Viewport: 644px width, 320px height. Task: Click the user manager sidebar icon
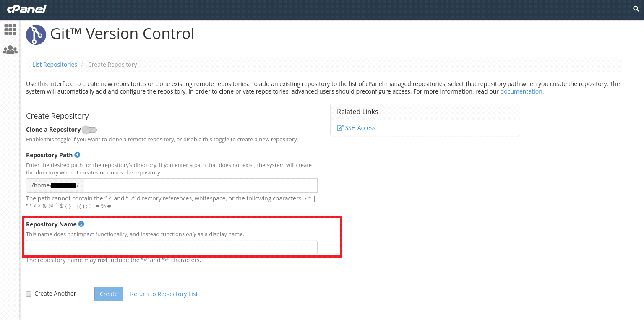(10, 50)
